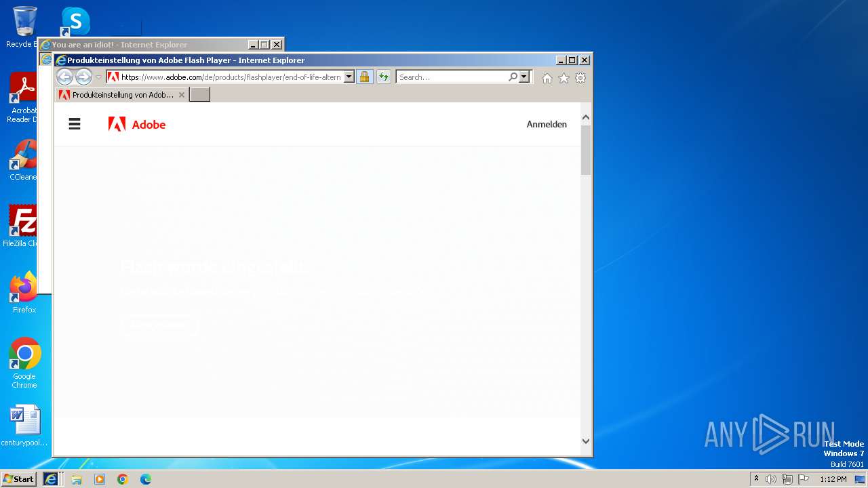Click the Show Desktop button
This screenshot has height=488, width=868.
[861, 479]
